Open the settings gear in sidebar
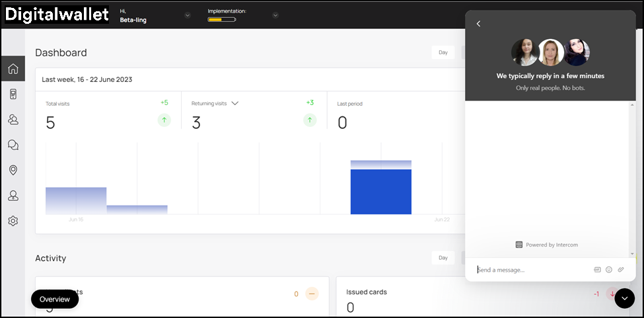The width and height of the screenshot is (644, 318). click(x=13, y=221)
